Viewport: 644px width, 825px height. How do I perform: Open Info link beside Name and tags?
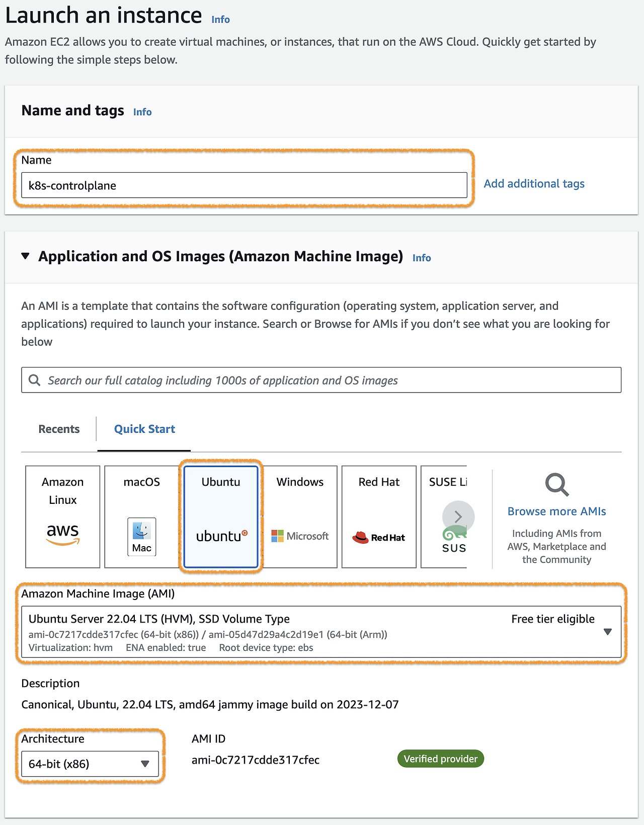[142, 112]
